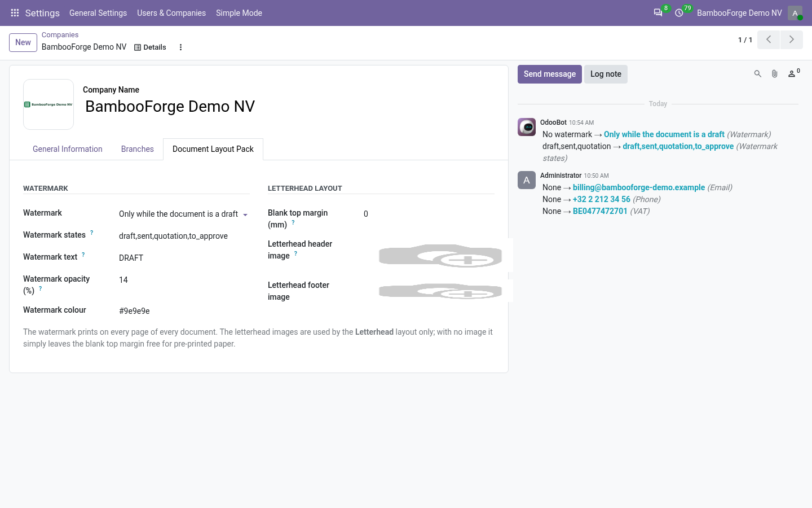Click the Details button
This screenshot has width=812, height=508.
(150, 47)
